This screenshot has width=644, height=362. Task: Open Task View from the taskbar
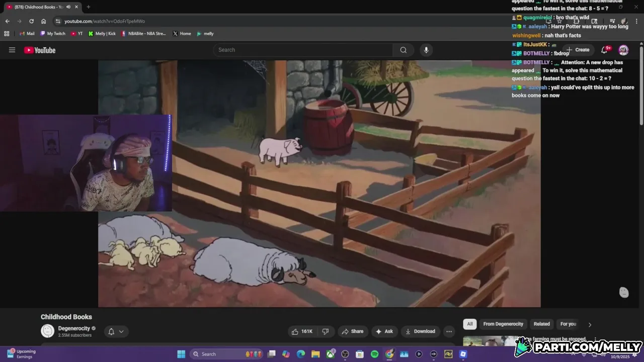[272, 354]
